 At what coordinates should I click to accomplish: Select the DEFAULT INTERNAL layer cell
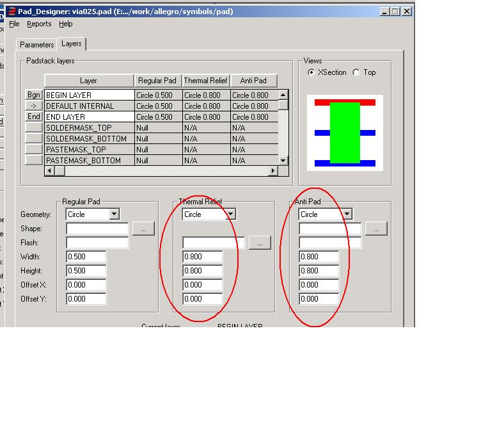[x=90, y=106]
